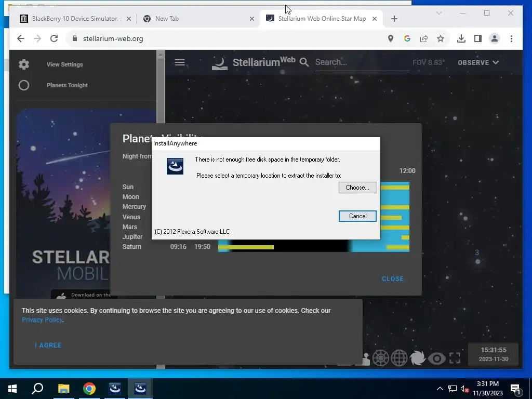Click the View Settings gear icon
This screenshot has width=532, height=399.
[x=24, y=64]
